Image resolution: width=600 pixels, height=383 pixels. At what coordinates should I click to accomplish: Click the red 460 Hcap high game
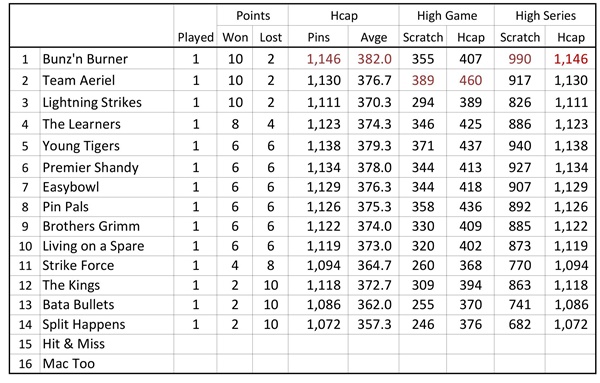470,80
